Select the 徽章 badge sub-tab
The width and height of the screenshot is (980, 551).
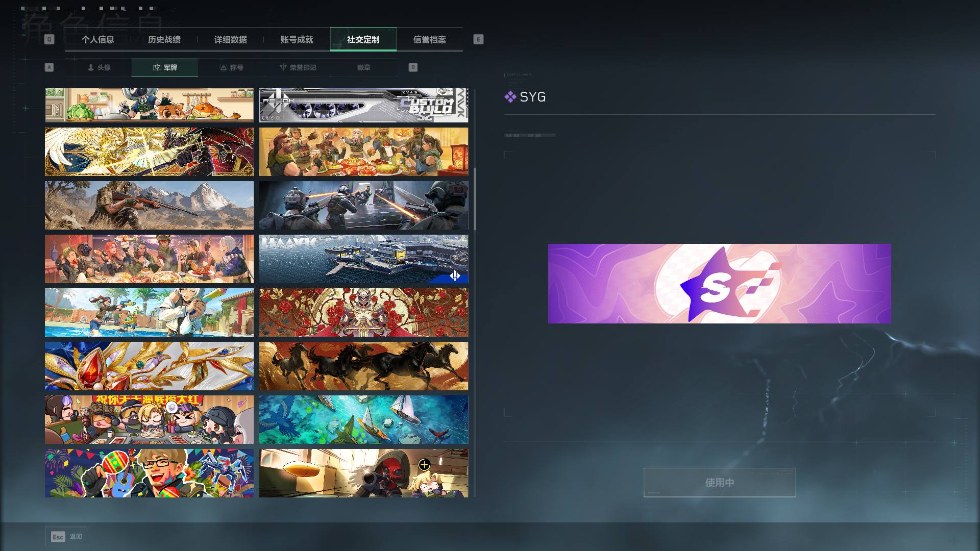(364, 67)
